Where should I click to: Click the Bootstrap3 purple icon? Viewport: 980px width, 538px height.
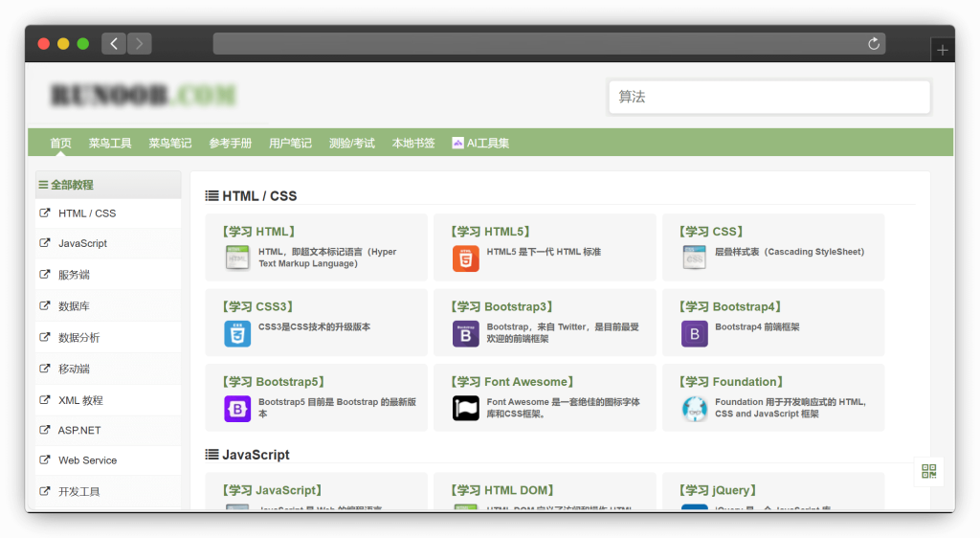coord(465,333)
